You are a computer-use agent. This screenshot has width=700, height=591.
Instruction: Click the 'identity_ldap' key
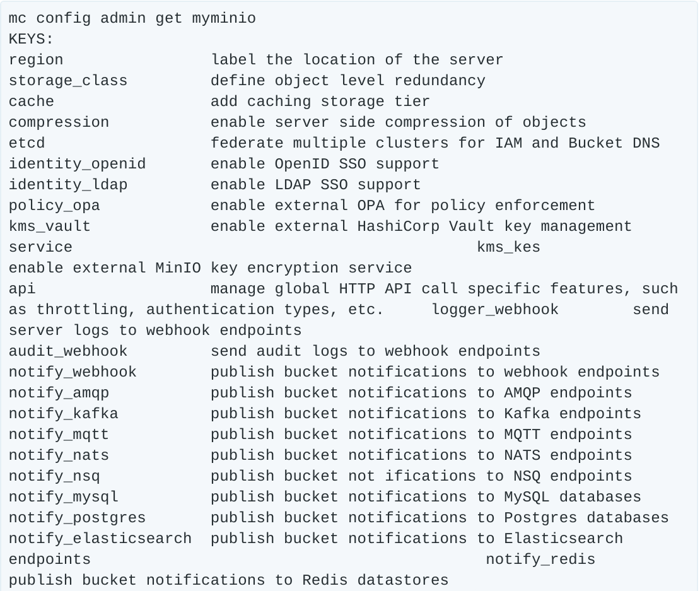(68, 185)
